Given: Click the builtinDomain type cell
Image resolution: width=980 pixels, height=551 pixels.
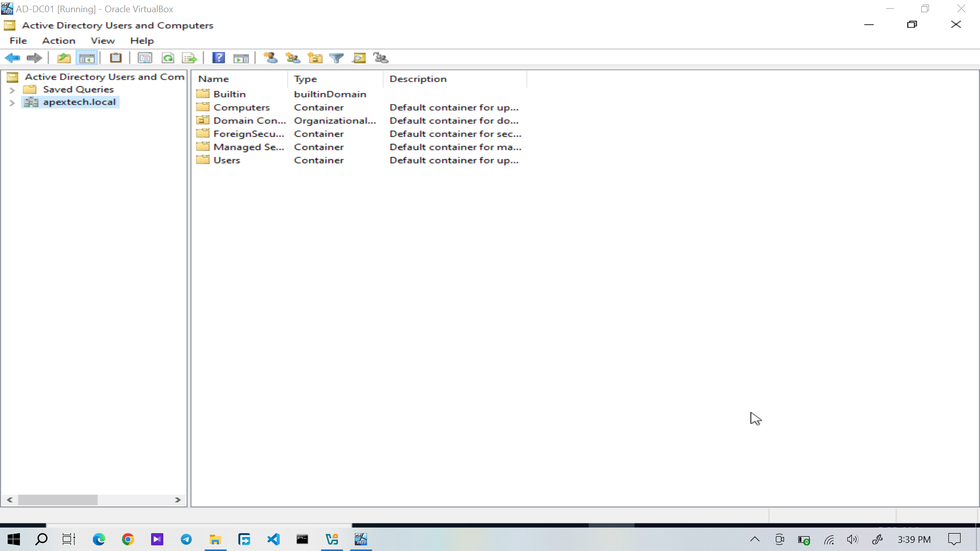Looking at the screenshot, I should pos(330,94).
